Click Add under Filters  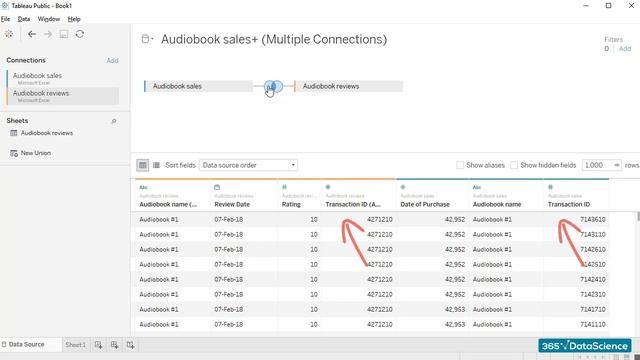(625, 49)
